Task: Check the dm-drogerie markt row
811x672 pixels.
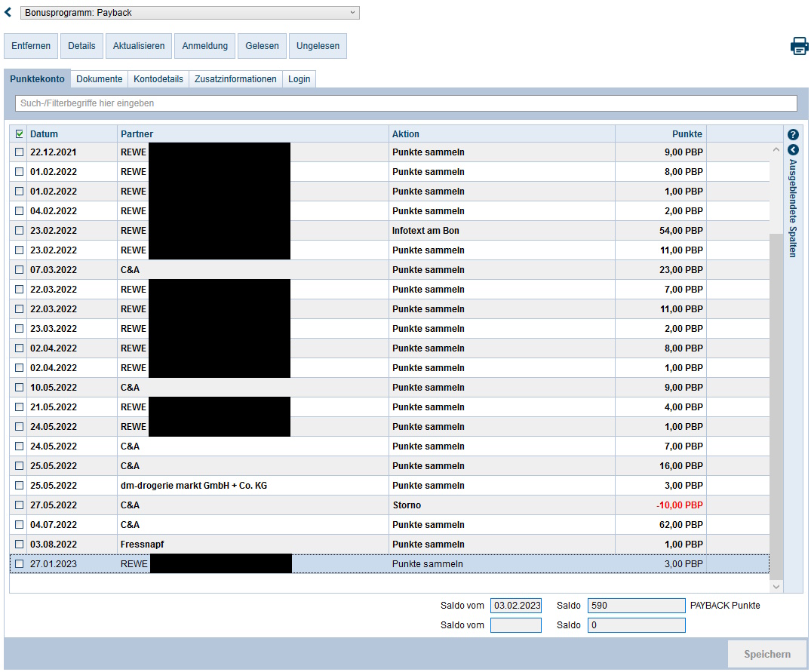Action: tap(20, 486)
